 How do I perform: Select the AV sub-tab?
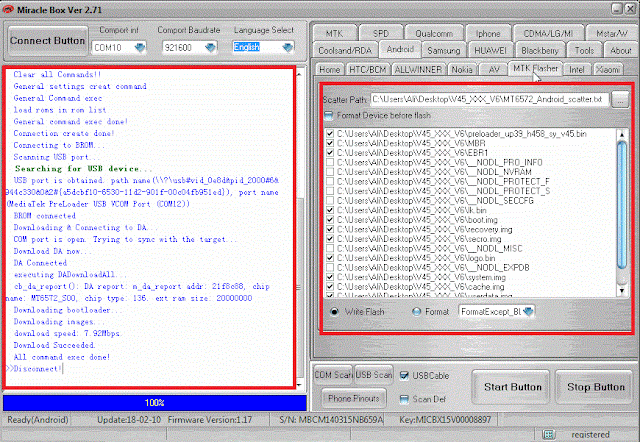(494, 70)
